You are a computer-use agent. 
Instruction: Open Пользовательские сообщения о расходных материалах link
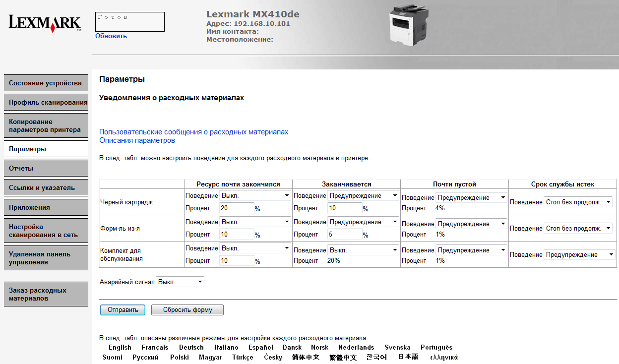point(193,132)
